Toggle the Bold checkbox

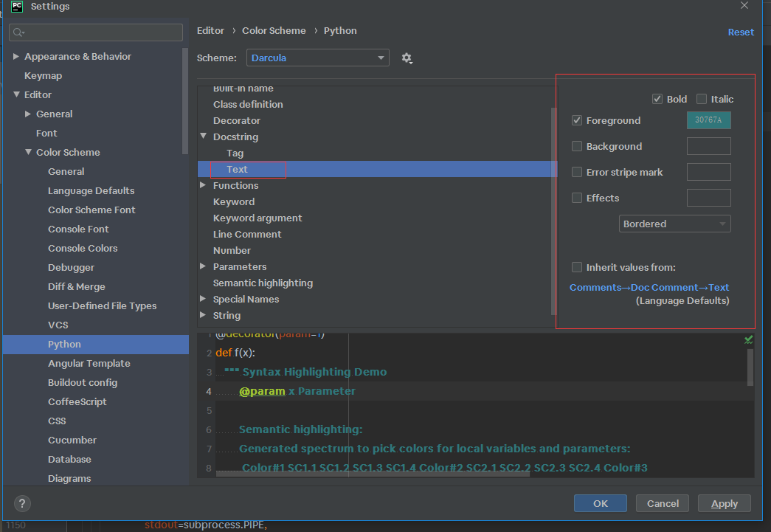point(657,99)
